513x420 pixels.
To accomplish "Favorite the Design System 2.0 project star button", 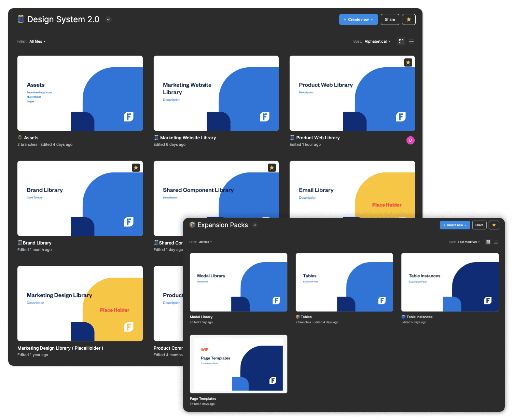I will [x=408, y=19].
